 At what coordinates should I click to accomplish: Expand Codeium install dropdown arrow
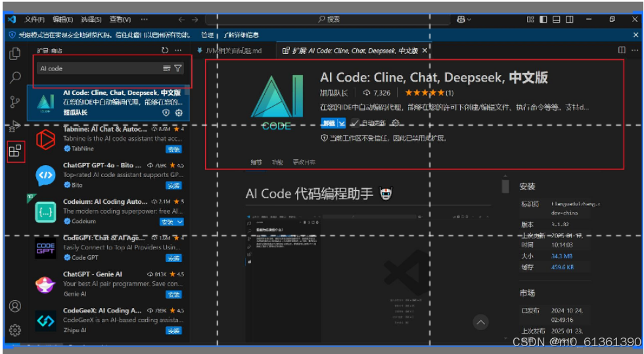[x=180, y=222]
